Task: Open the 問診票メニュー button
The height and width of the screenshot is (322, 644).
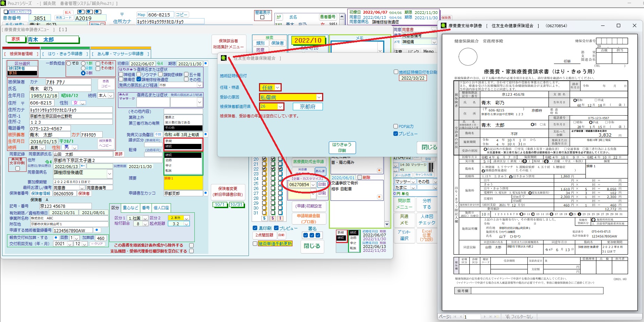Action: click(404, 204)
